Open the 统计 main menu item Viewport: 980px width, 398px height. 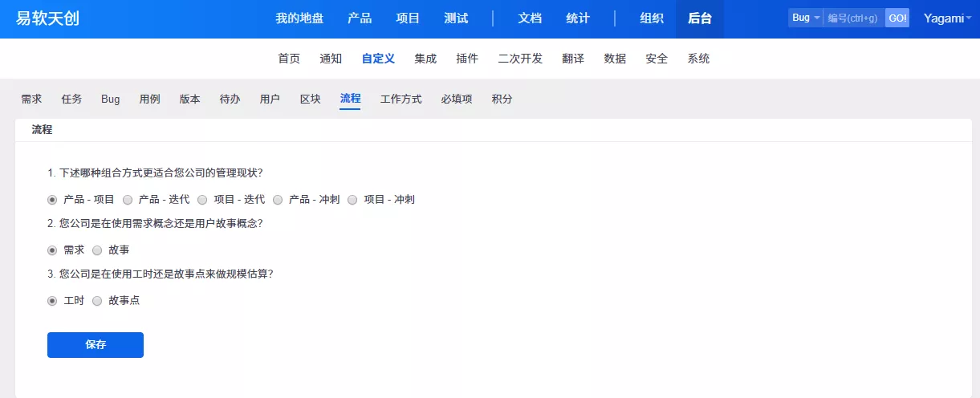tap(578, 18)
